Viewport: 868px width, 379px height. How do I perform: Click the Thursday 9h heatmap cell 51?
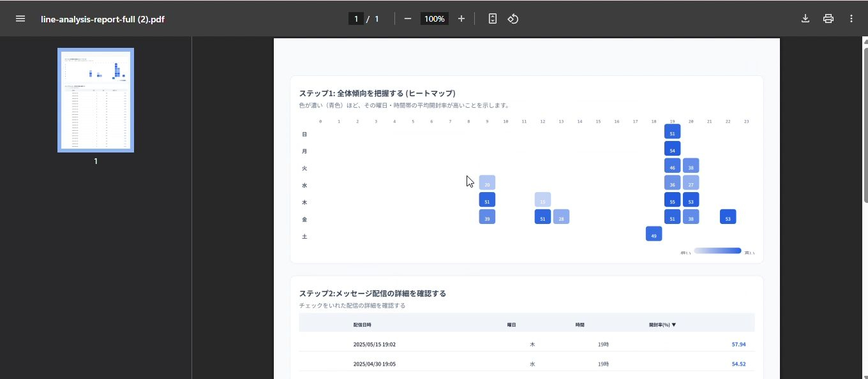[487, 200]
